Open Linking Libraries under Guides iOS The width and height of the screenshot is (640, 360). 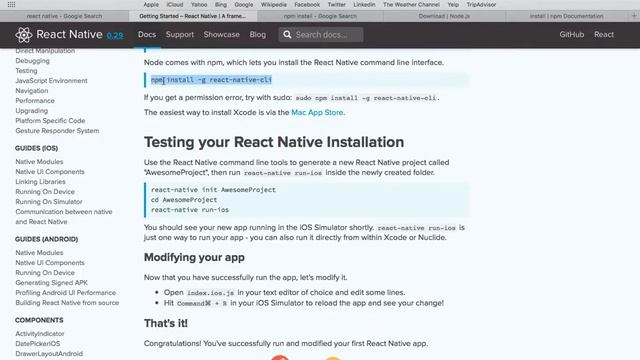[x=40, y=182]
